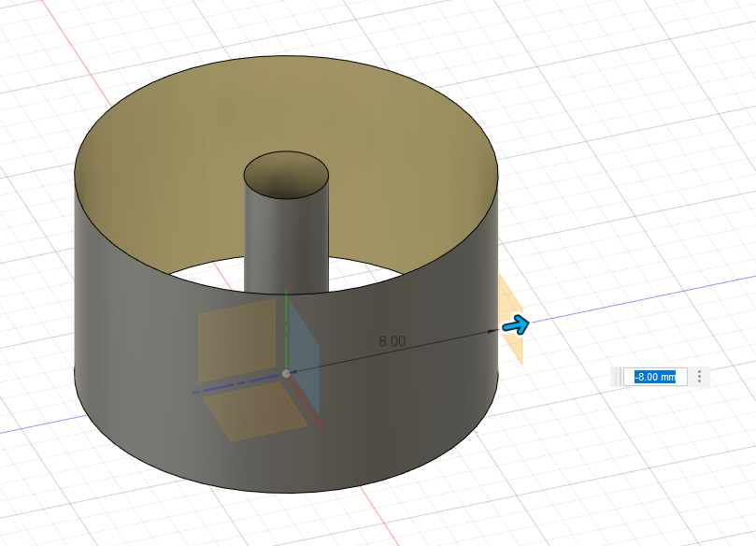756x546 pixels.
Task: Select the orange offset plane preview by arrow
Action: (x=511, y=318)
